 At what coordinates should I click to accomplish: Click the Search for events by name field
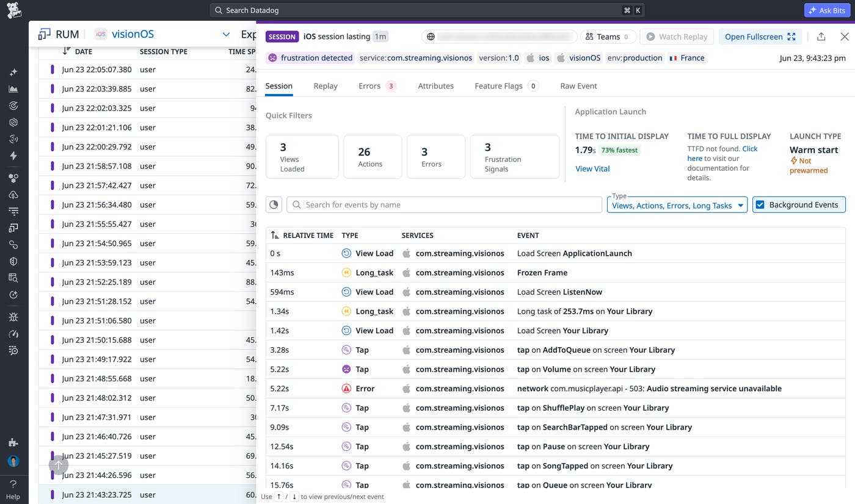444,204
